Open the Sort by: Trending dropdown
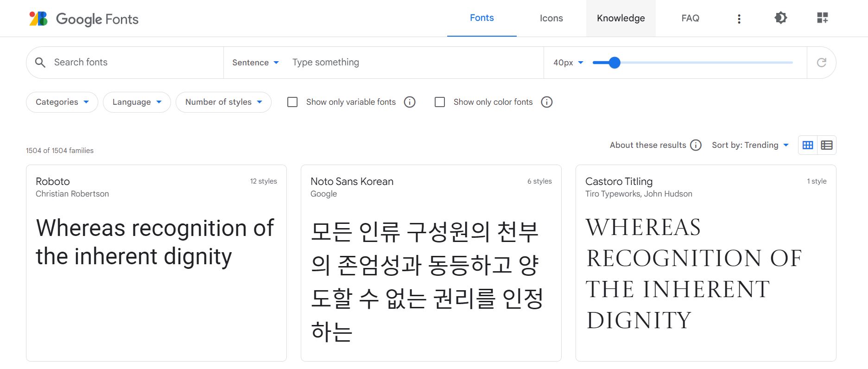Viewport: 868px width, 369px height. pyautogui.click(x=750, y=145)
